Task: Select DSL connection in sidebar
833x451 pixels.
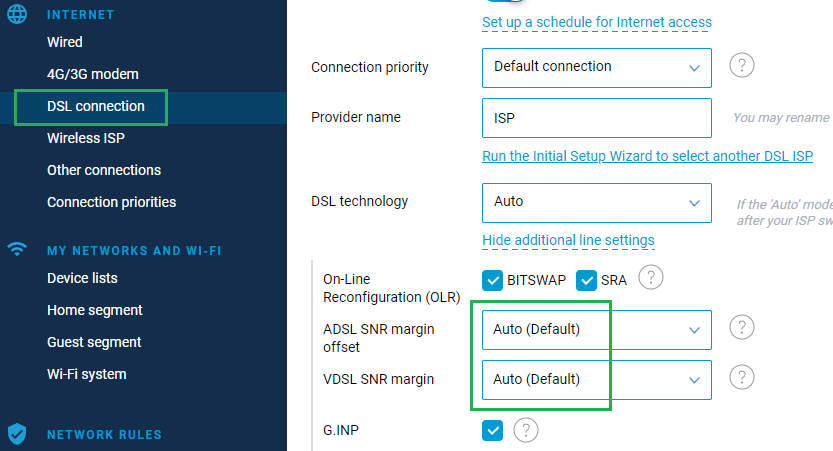Action: (96, 106)
